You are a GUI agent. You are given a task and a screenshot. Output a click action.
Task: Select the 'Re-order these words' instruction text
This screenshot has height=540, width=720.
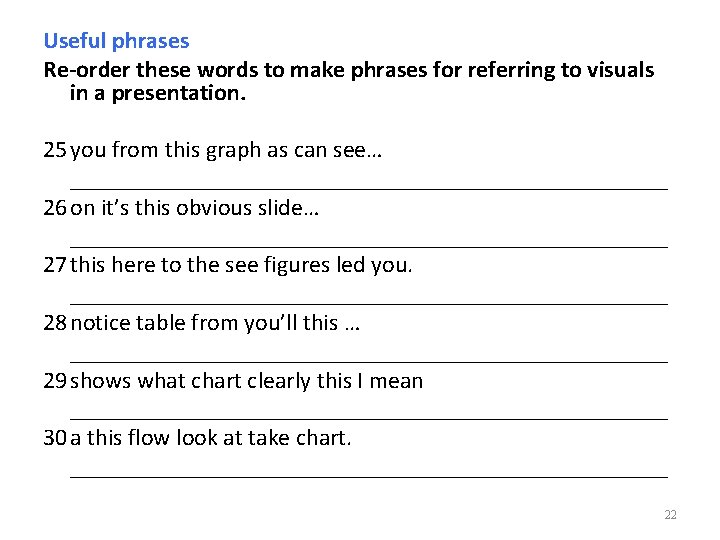click(348, 70)
